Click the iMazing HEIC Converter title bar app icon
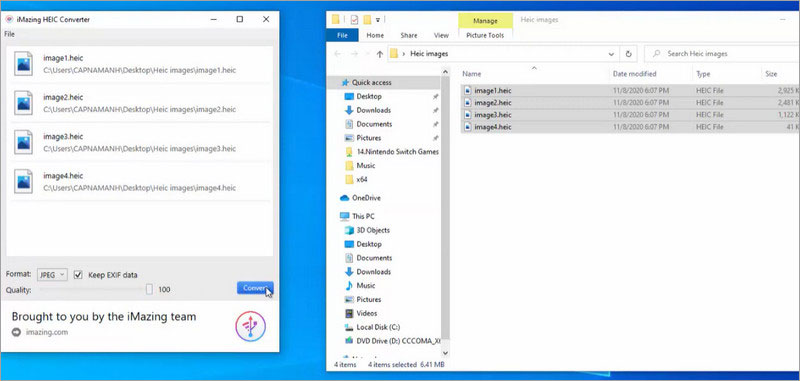The width and height of the screenshot is (800, 381). point(9,19)
